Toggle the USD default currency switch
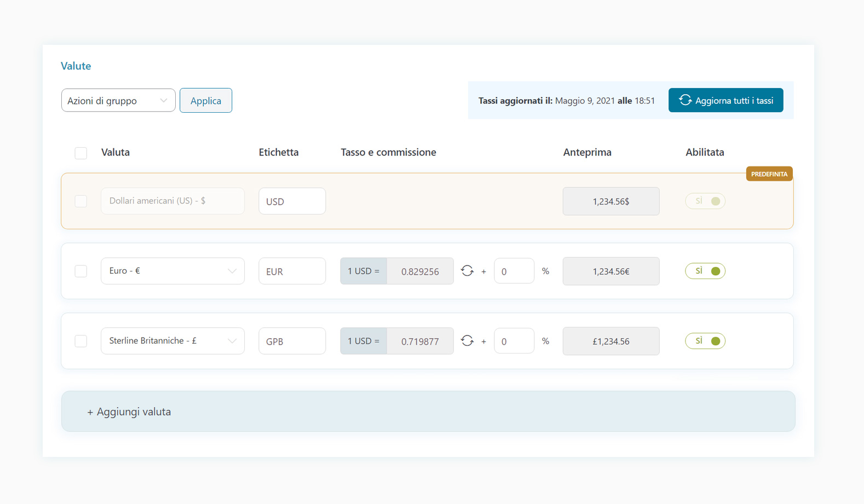864x504 pixels. pos(705,201)
